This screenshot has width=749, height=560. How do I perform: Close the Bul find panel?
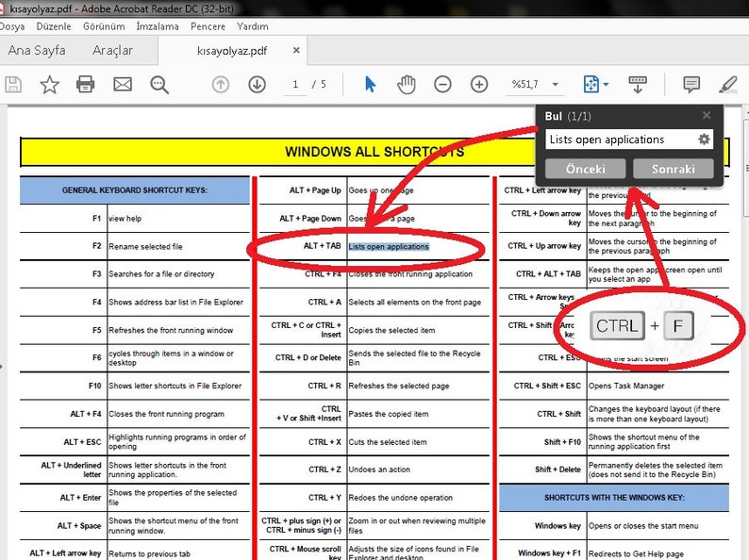click(707, 116)
